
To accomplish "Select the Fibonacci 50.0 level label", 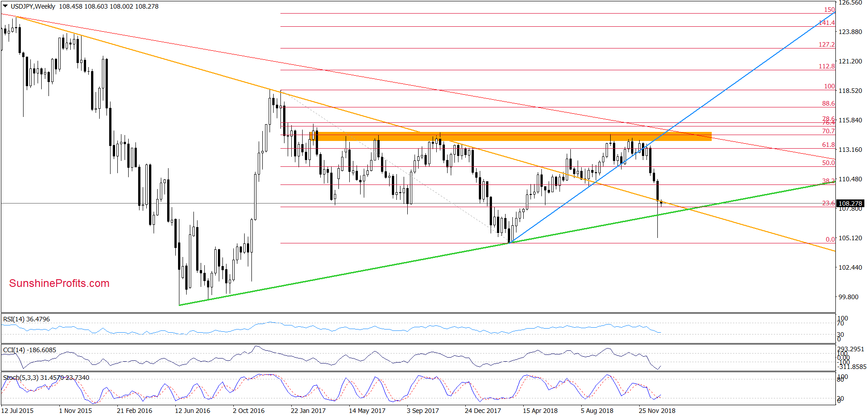I will click(x=829, y=163).
